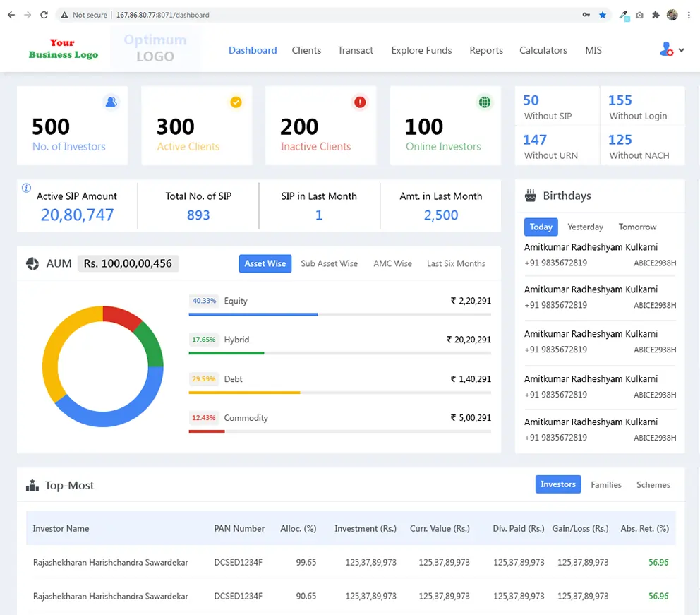Select AMC Wise in the AUM panel

point(392,263)
